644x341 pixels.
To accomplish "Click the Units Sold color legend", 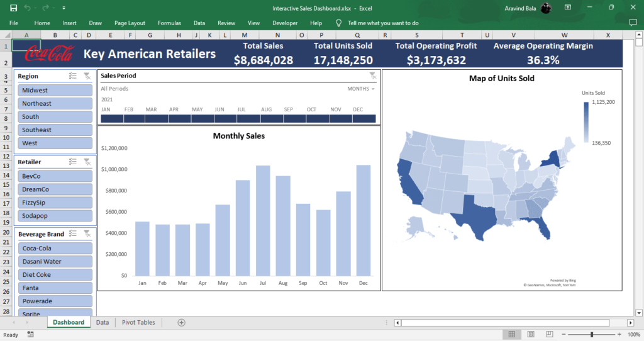I will (x=586, y=122).
